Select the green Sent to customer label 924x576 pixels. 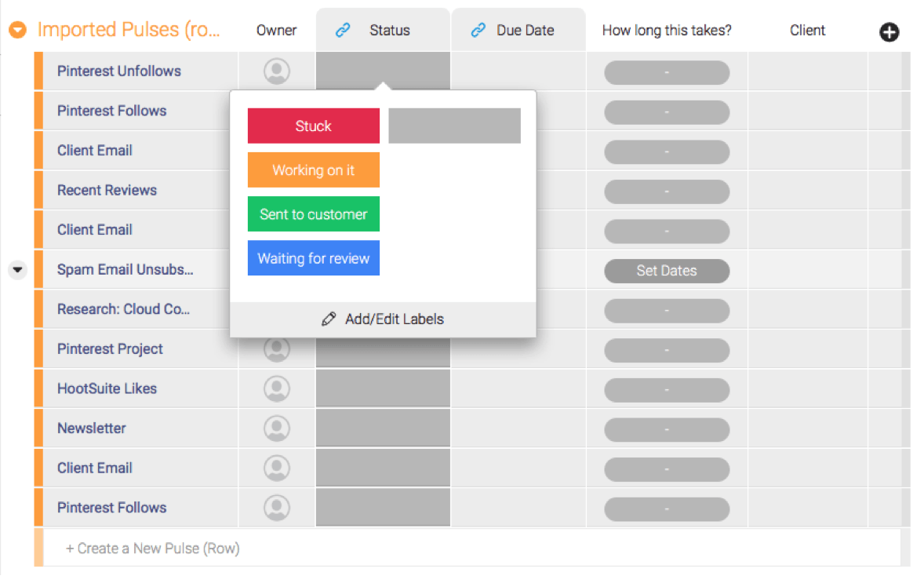coord(314,214)
